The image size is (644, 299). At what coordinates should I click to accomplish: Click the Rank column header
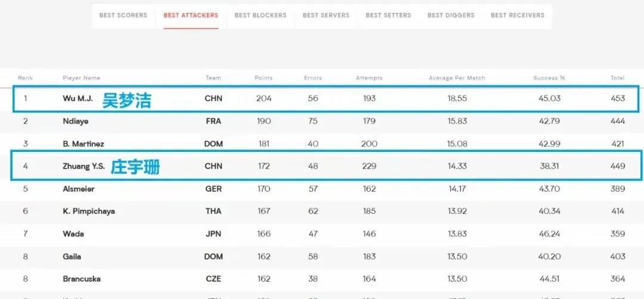point(26,77)
